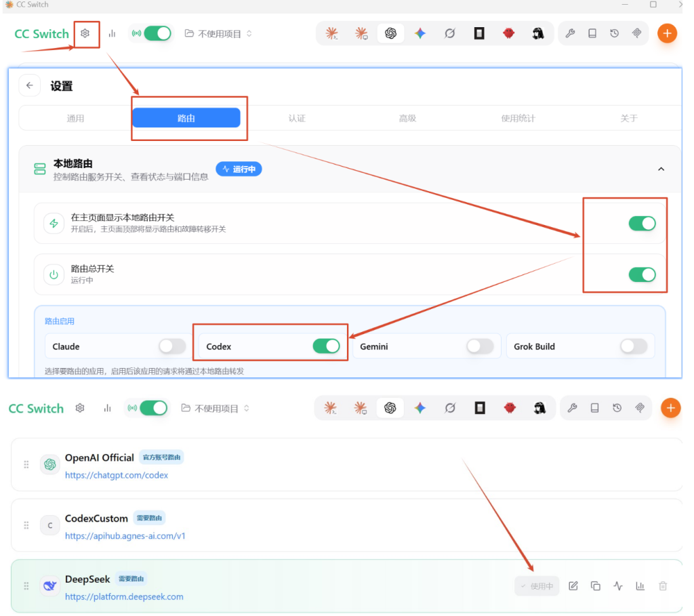Select the CodexCustom provider card
This screenshot has width=694, height=616.
(x=346, y=525)
